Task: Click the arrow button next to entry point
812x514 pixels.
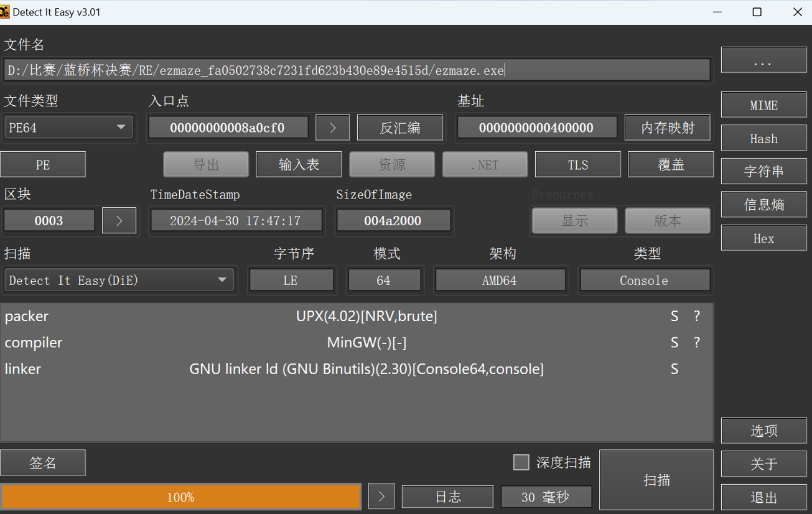Action: click(x=332, y=128)
